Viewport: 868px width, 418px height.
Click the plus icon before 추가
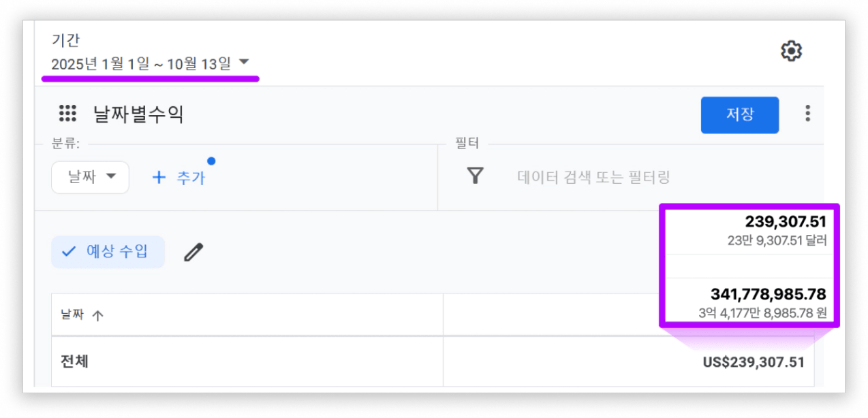click(159, 178)
